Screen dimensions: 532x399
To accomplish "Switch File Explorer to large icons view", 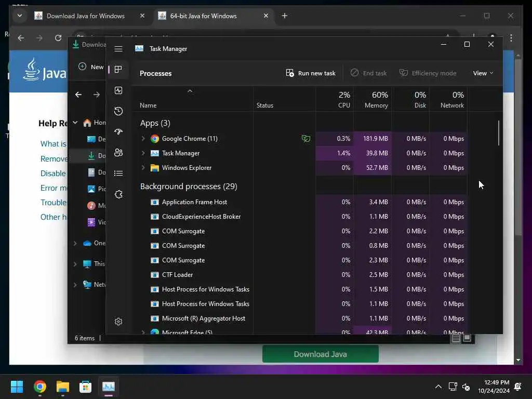I will [x=467, y=338].
